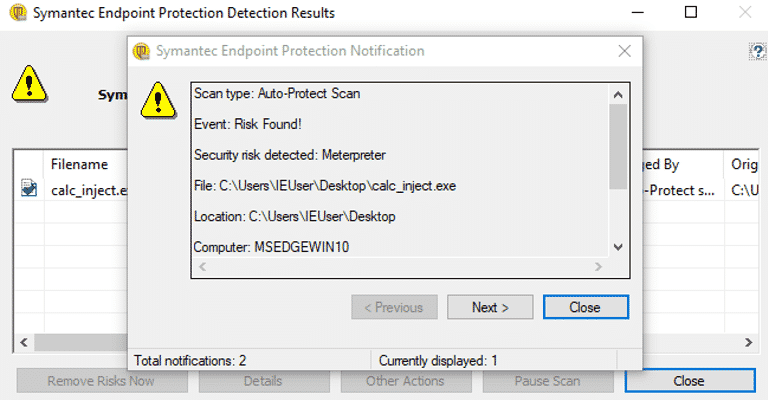Screen dimensions: 768x400
Task: Sort by the Filename column header
Action: click(x=78, y=164)
